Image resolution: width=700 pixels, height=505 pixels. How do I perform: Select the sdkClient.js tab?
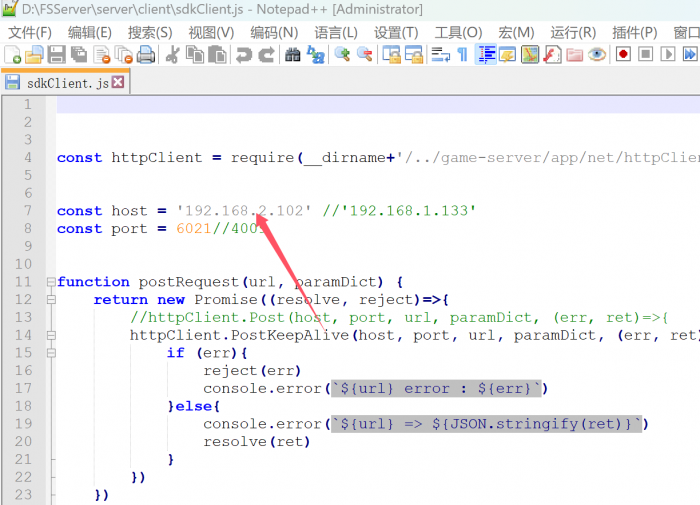[64, 83]
